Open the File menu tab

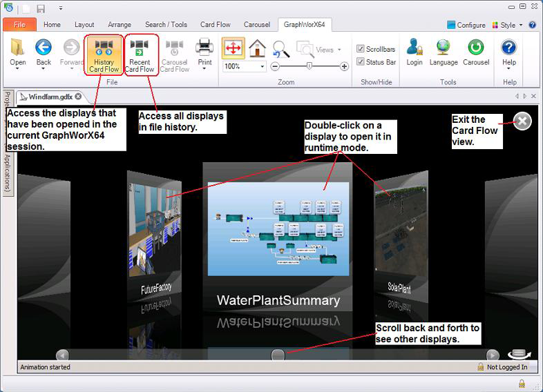coord(19,25)
